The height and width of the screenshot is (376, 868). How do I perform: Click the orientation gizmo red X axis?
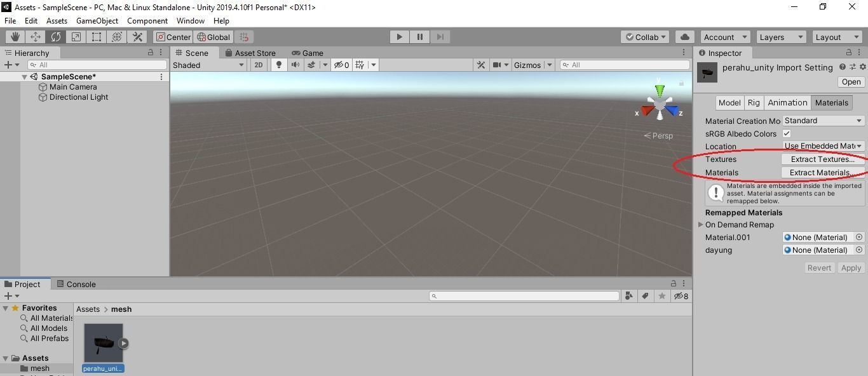point(648,111)
